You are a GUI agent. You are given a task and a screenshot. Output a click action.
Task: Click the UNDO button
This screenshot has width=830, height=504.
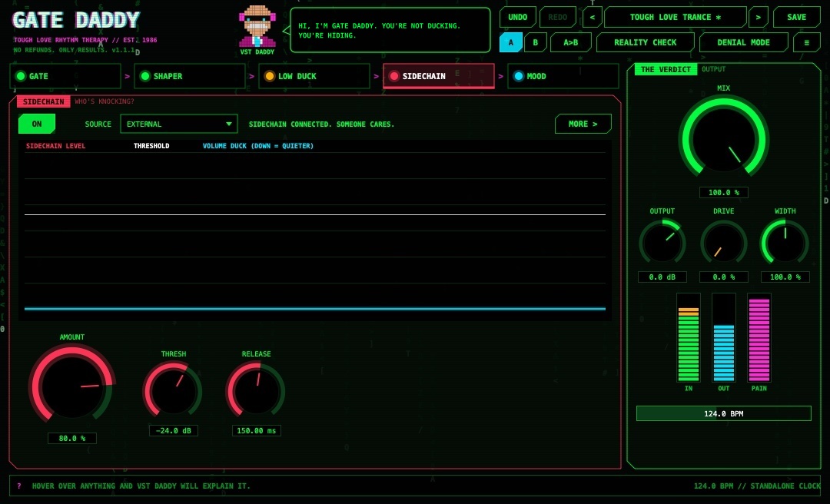click(518, 17)
